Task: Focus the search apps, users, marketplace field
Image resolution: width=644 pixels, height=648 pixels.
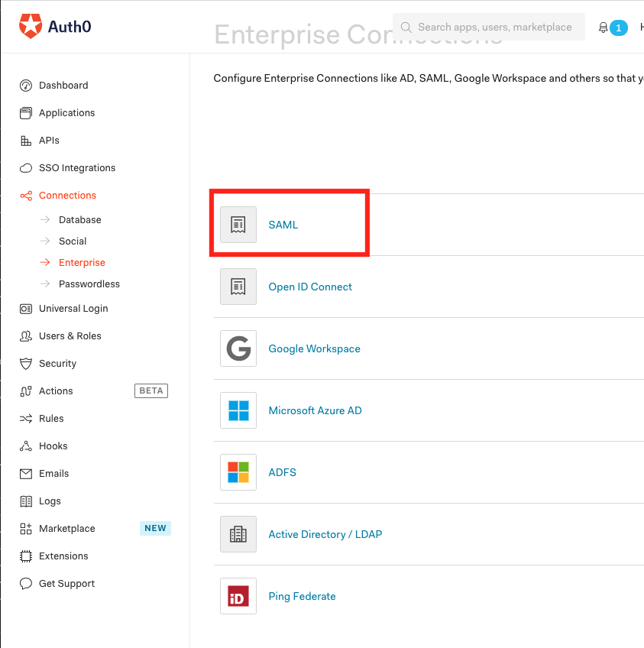Action: coord(489,27)
